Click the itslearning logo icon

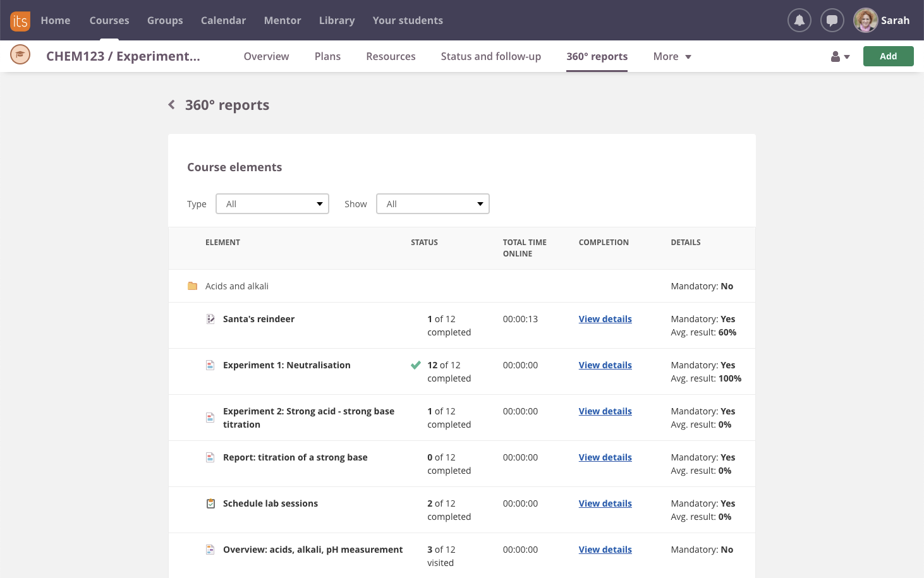click(20, 21)
